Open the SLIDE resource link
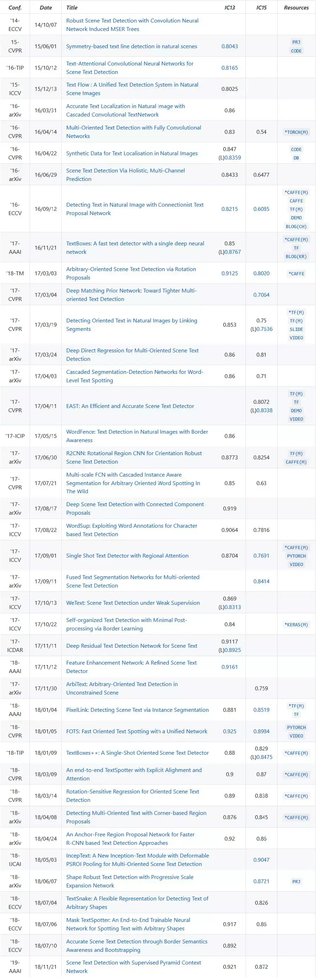The height and width of the screenshot is (980, 317). (296, 329)
